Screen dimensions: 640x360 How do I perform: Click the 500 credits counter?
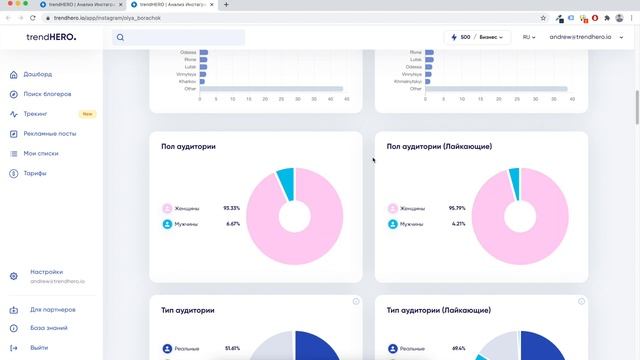465,37
